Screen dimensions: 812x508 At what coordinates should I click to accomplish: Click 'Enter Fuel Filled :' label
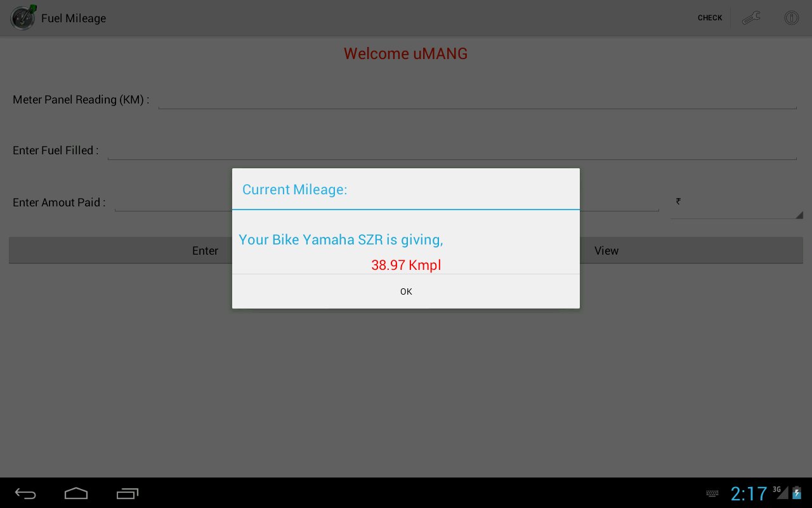(56, 150)
